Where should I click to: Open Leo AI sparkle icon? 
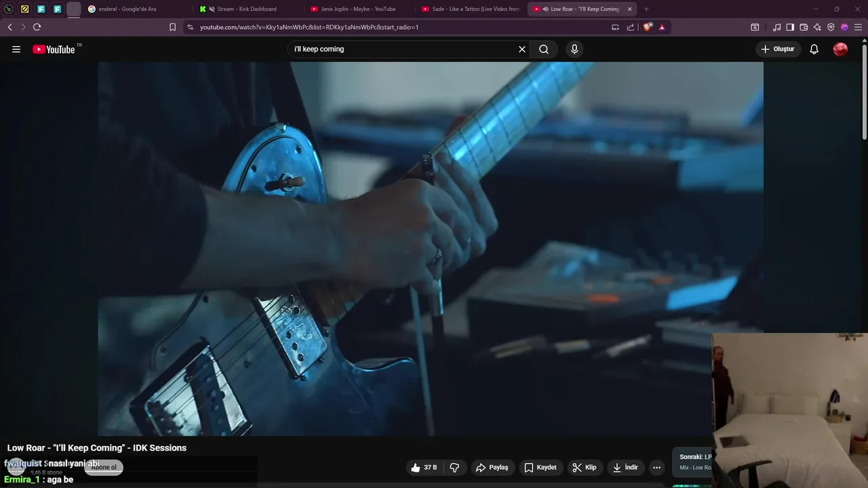[817, 27]
